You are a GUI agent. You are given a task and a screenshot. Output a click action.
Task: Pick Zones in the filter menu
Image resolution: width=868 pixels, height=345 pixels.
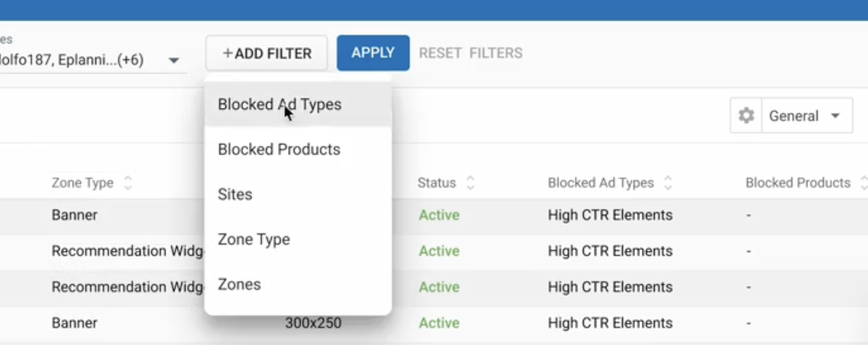pyautogui.click(x=298, y=284)
